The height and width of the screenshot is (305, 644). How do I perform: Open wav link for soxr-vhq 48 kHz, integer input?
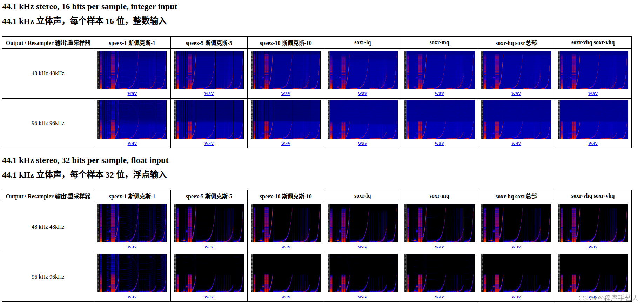pyautogui.click(x=593, y=93)
